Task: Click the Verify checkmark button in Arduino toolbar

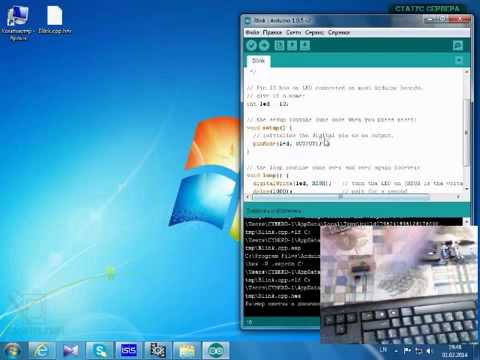Action: tap(251, 45)
